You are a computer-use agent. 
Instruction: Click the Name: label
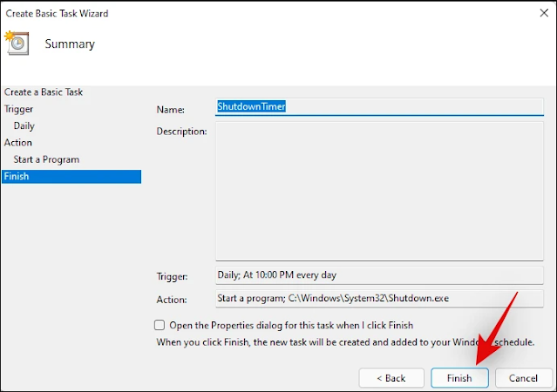point(171,110)
